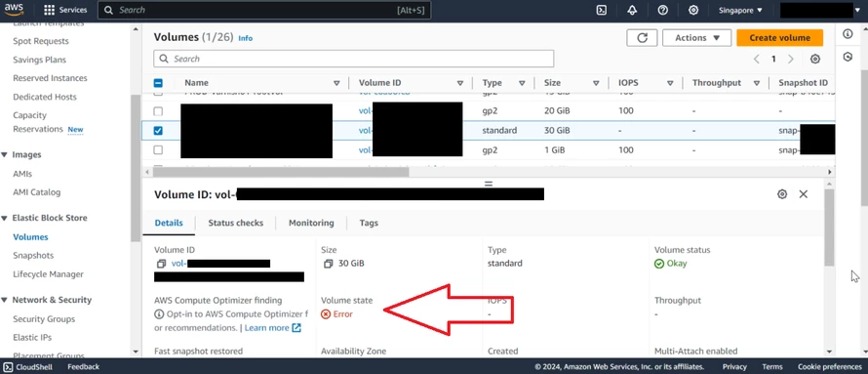Click the AWS logo home icon
Screen dimensions: 868x374
15,10
